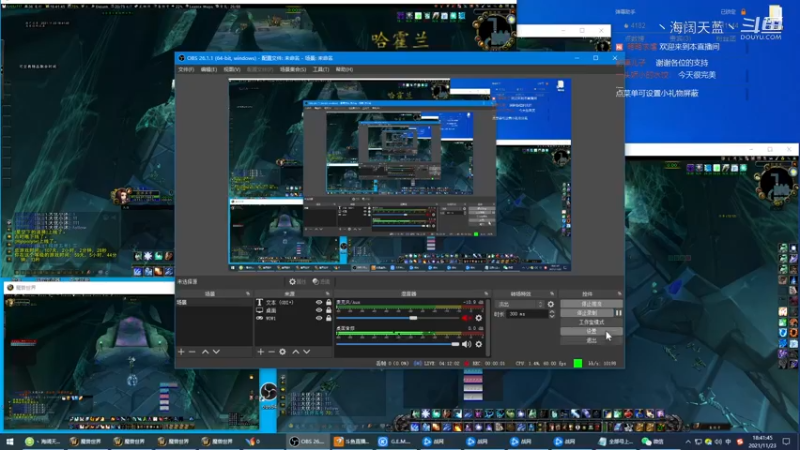Open the scene transition type dropdown
This screenshot has width=800, height=450.
(520, 304)
